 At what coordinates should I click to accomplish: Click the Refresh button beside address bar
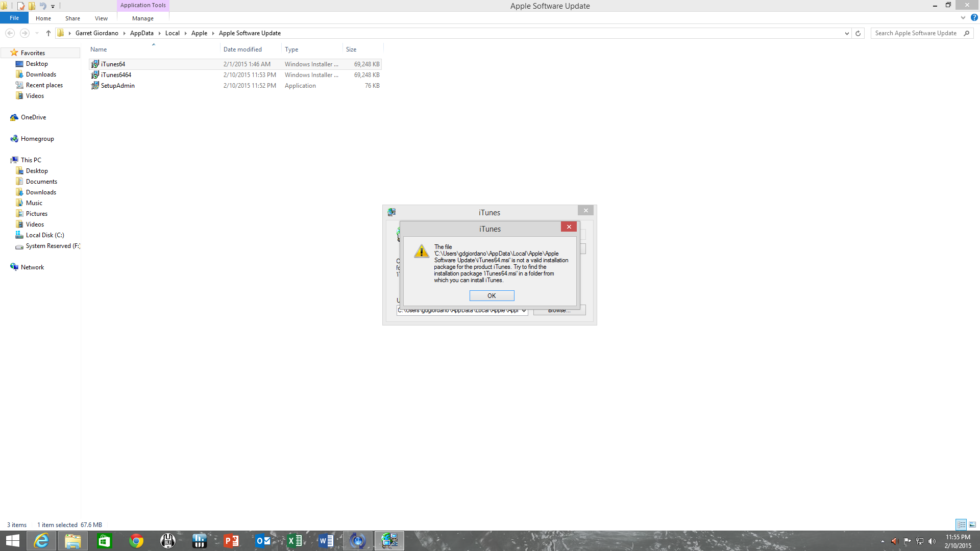858,33
